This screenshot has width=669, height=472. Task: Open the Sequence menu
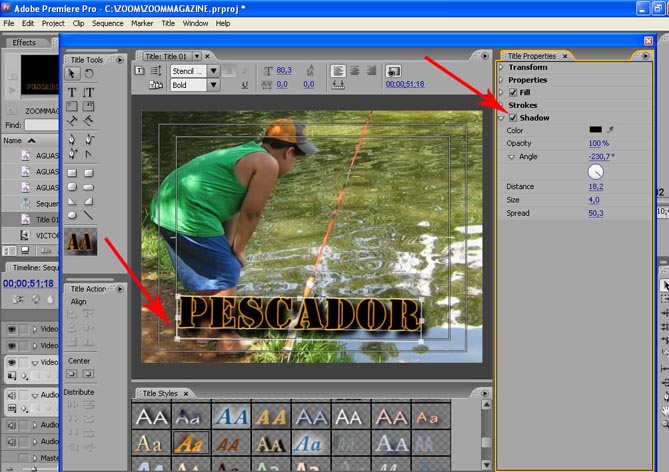[106, 22]
